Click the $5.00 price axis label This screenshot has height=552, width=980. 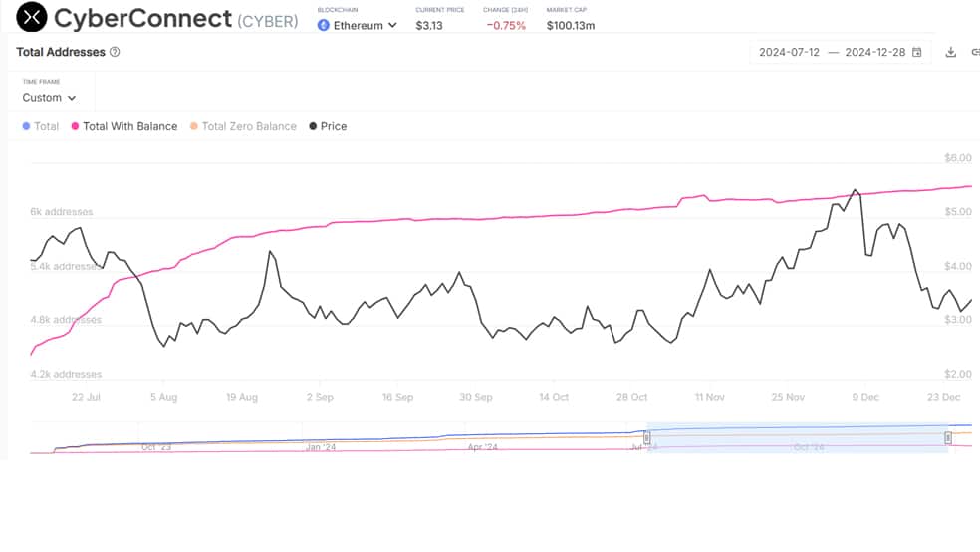pos(958,212)
